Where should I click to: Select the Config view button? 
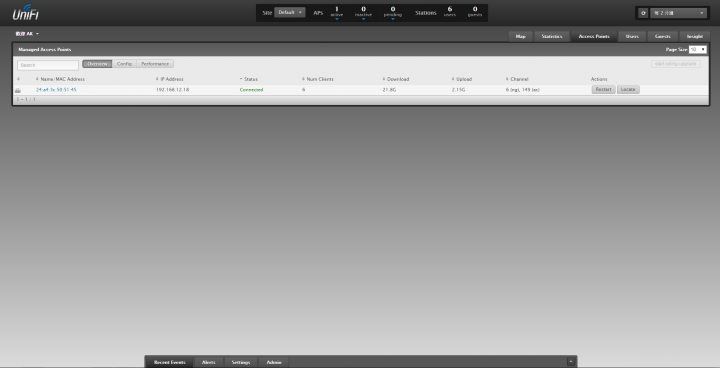click(x=124, y=64)
